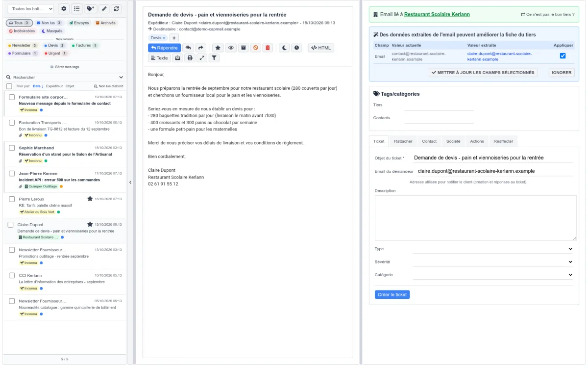This screenshot has height=368, width=588.
Task: Open the Toutes les boîtes mailbox dropdown
Action: 31,9
